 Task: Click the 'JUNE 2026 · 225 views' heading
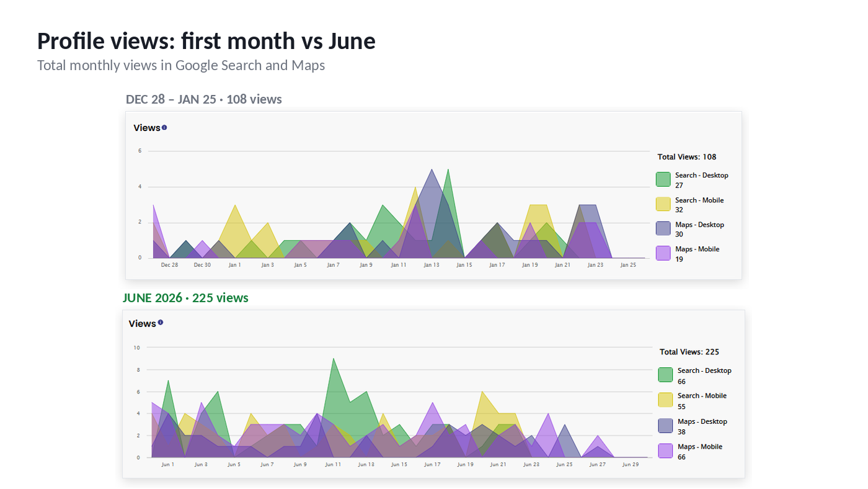coord(185,298)
